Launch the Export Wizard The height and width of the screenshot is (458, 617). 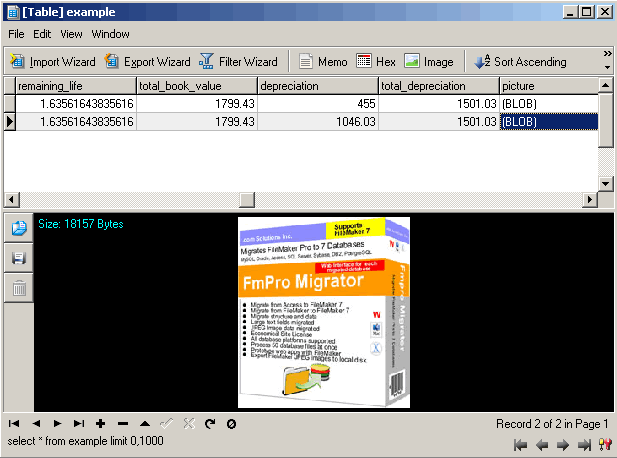click(x=147, y=61)
